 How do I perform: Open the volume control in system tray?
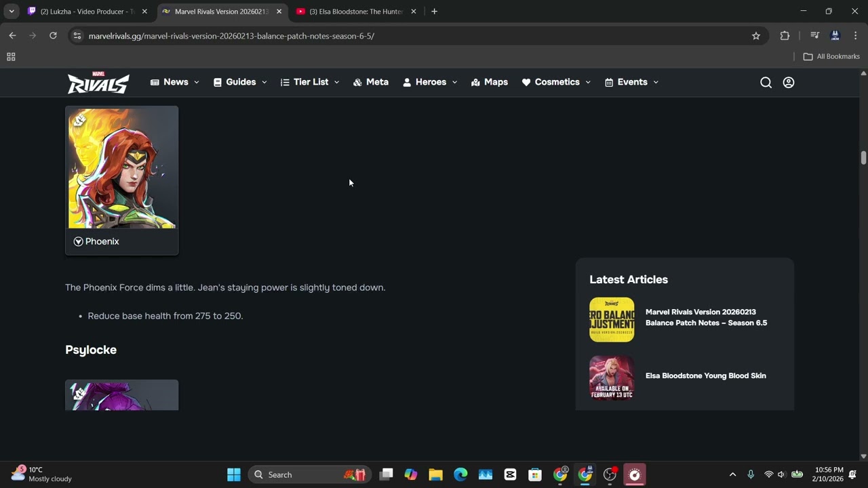pos(781,474)
